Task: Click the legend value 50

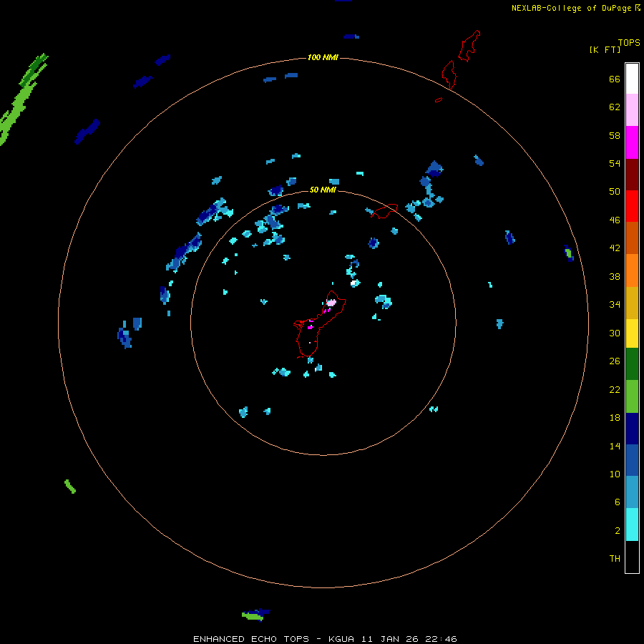Action: click(x=615, y=191)
